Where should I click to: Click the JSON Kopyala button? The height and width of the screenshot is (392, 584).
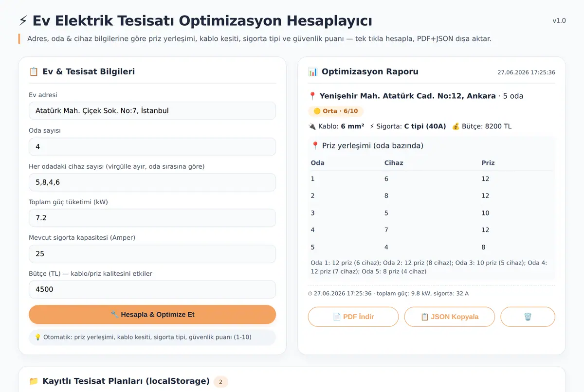coord(450,317)
